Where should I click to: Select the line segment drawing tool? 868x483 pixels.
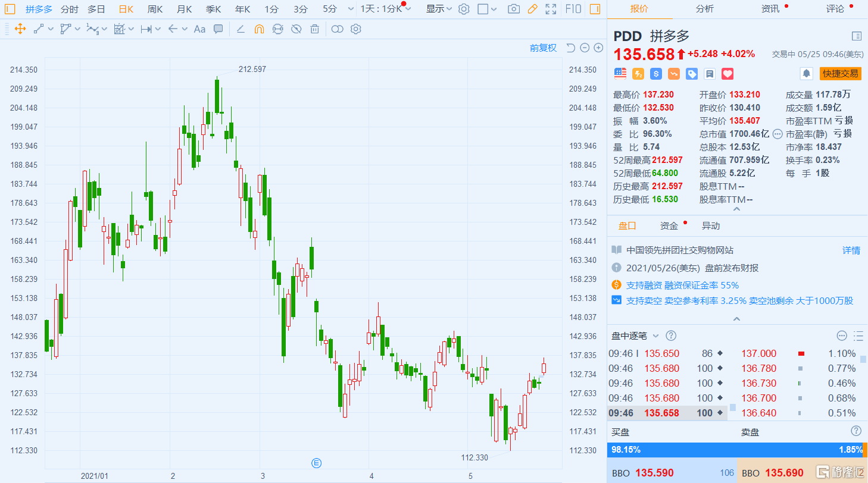click(39, 29)
